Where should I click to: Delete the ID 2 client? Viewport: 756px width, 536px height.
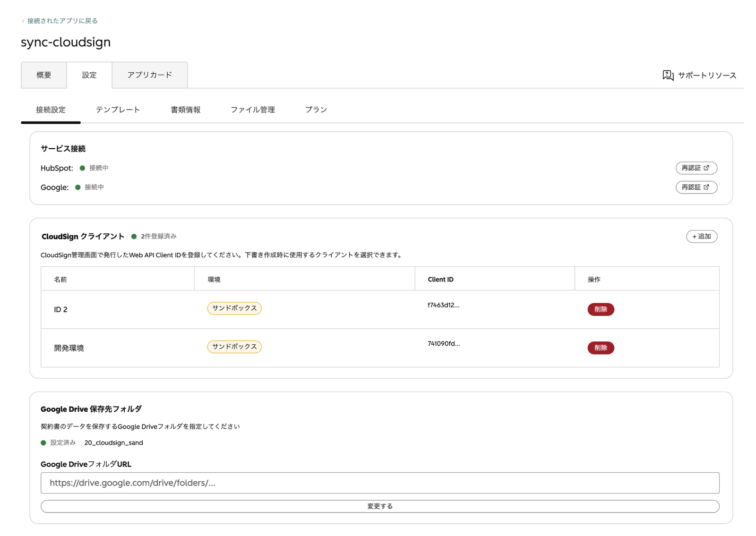pos(601,309)
